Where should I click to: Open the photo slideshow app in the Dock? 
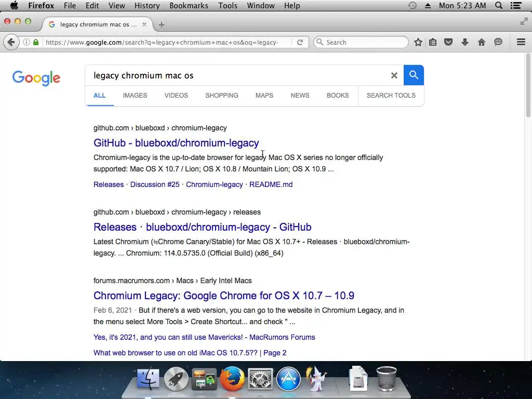pyautogui.click(x=204, y=379)
